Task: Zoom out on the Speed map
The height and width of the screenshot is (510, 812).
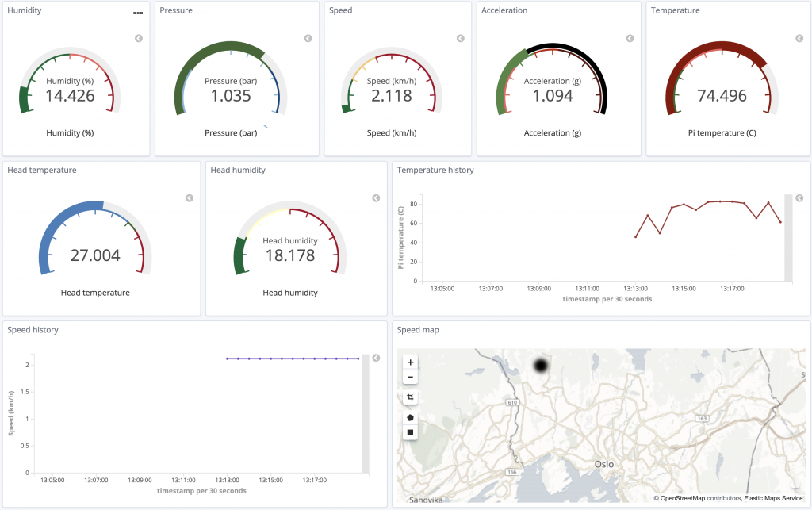Action: pyautogui.click(x=410, y=377)
